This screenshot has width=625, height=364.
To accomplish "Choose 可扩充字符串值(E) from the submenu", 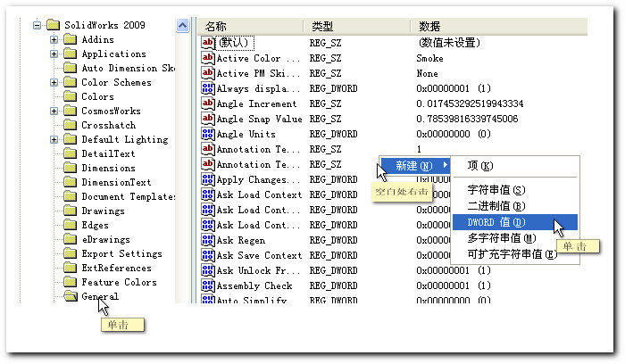I will [x=515, y=254].
